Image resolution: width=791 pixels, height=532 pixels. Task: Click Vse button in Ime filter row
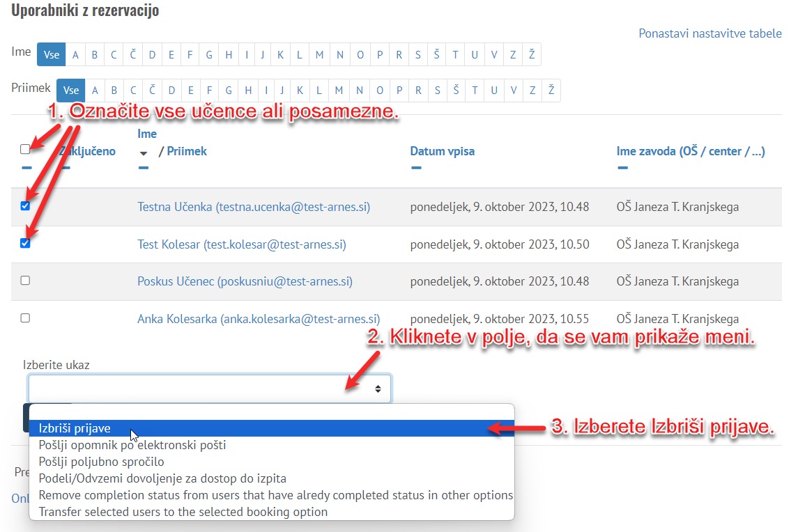(51, 54)
